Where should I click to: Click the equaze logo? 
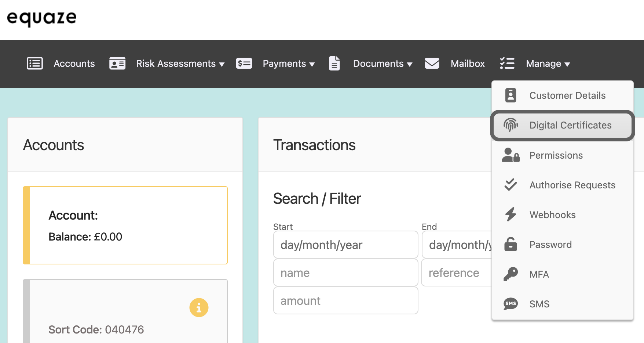[x=42, y=18]
